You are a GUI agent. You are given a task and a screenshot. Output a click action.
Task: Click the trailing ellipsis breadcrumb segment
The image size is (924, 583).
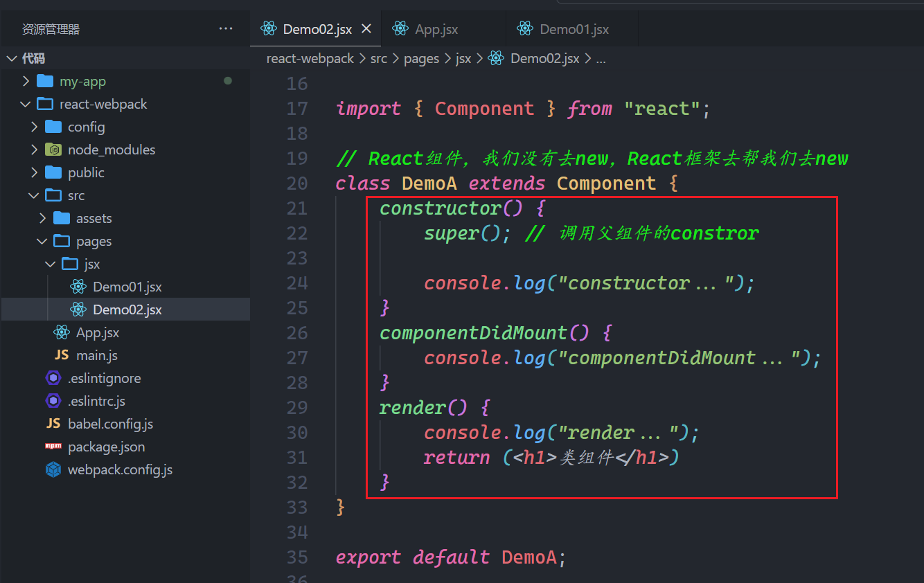pyautogui.click(x=601, y=59)
